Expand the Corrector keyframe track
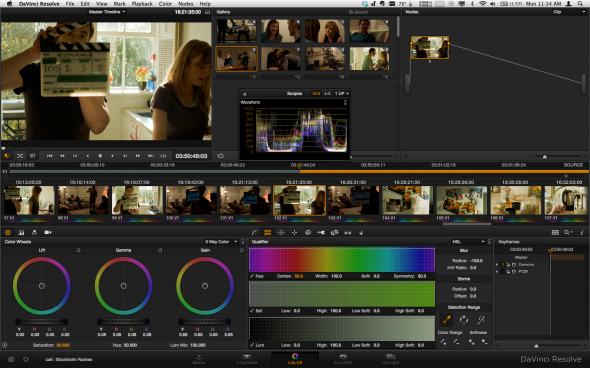The width and height of the screenshot is (590, 368). [x=497, y=265]
